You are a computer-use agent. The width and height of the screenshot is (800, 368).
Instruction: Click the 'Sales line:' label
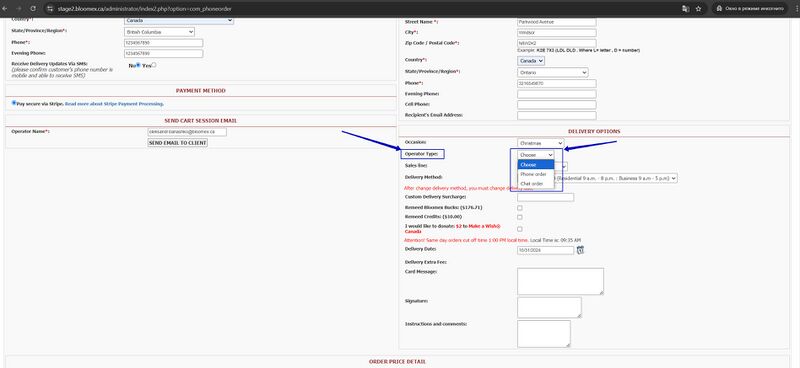416,165
